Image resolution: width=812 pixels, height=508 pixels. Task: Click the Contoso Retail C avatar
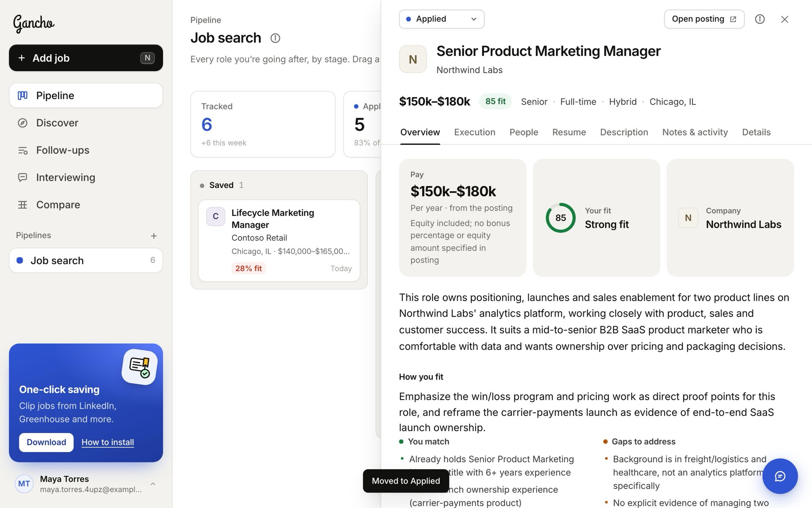216,216
